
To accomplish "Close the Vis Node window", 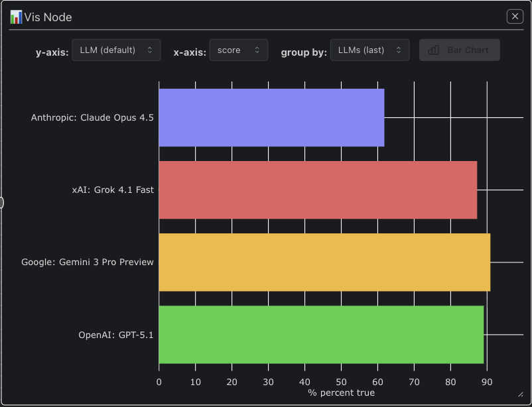I will 515,17.
